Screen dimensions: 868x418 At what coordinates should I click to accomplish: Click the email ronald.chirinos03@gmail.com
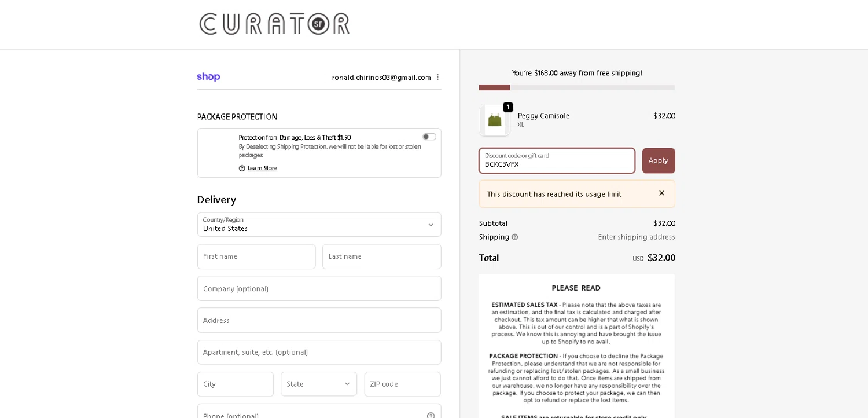click(381, 78)
